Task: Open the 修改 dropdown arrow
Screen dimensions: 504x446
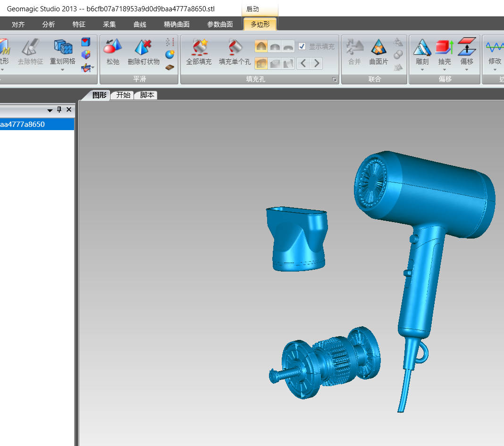Action: pos(495,70)
